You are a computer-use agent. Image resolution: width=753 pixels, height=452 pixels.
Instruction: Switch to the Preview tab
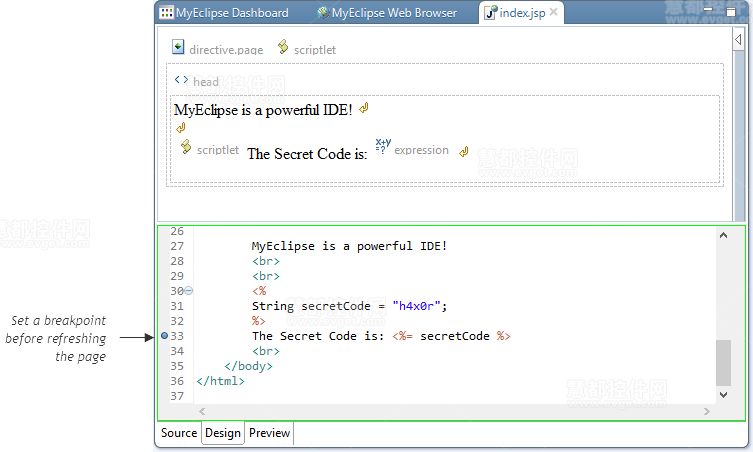pyautogui.click(x=269, y=433)
